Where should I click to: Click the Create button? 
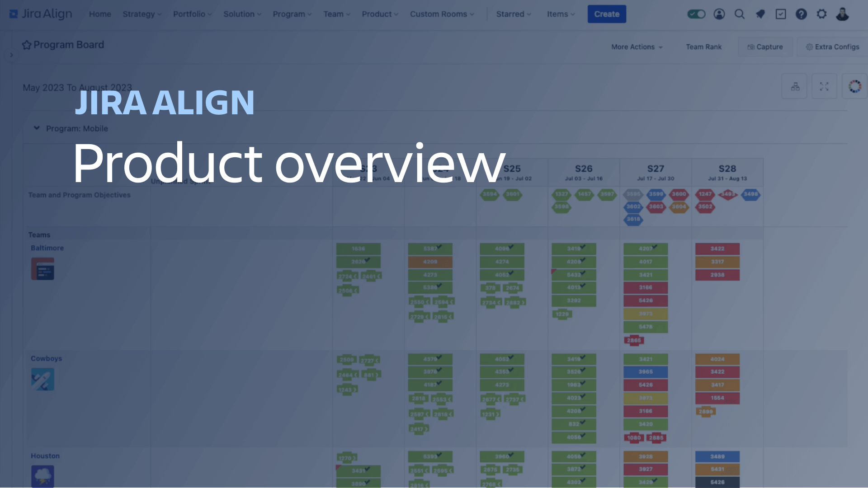tap(606, 14)
